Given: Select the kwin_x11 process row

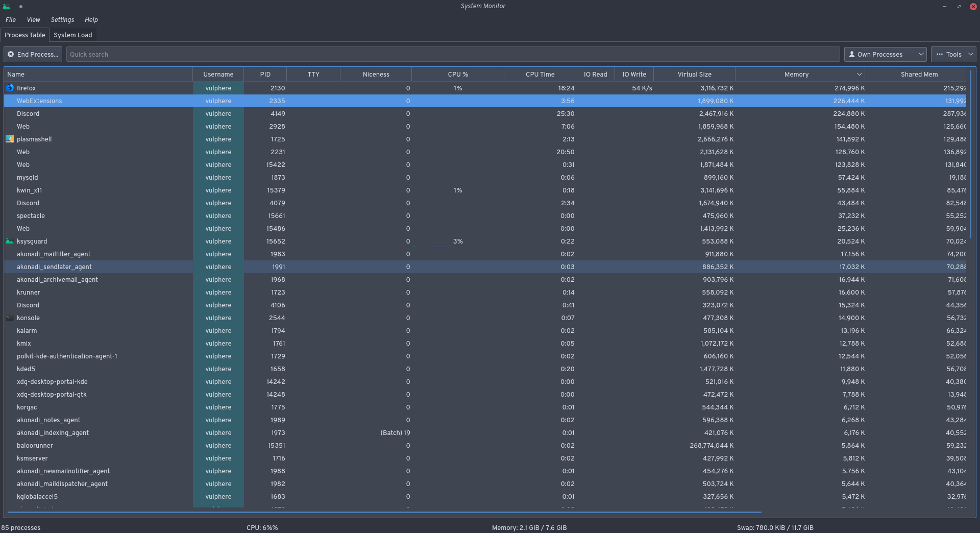Looking at the screenshot, I should [486, 190].
